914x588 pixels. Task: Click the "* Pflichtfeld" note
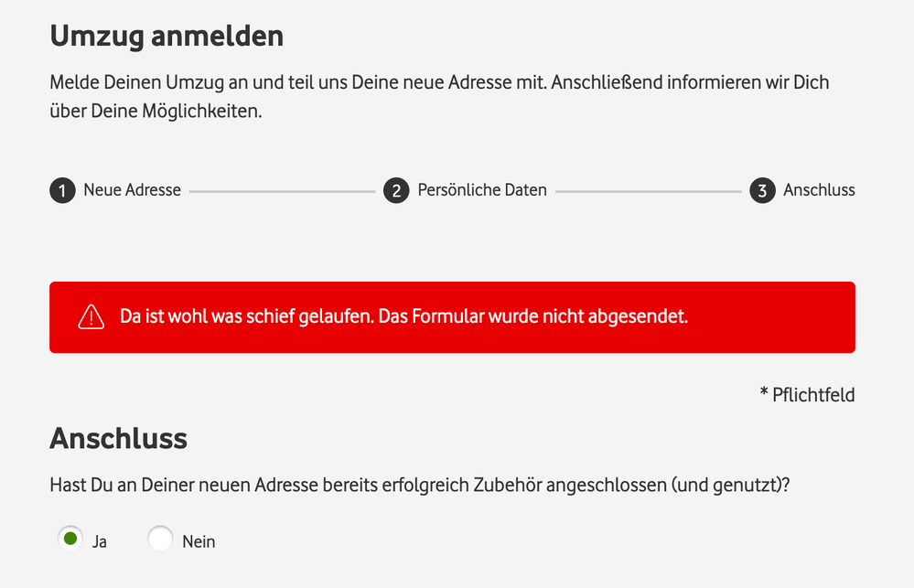(807, 395)
